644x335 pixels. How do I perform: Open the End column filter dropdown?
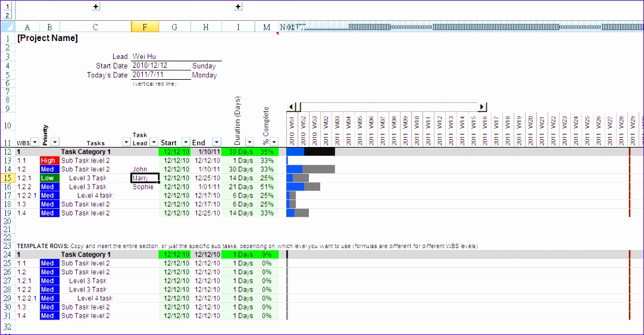[x=217, y=142]
